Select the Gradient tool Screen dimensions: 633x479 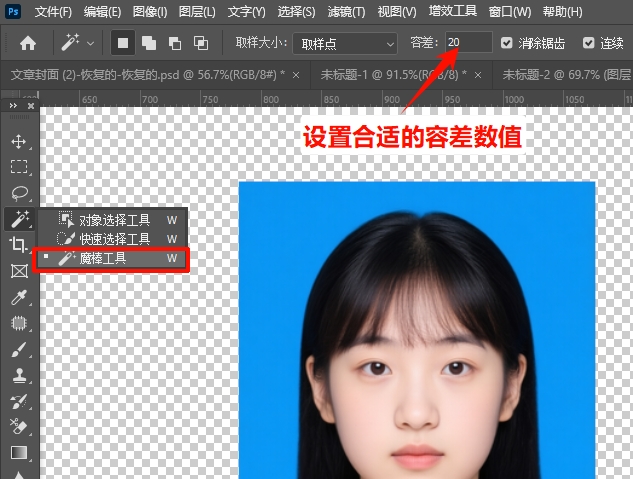pyautogui.click(x=19, y=453)
